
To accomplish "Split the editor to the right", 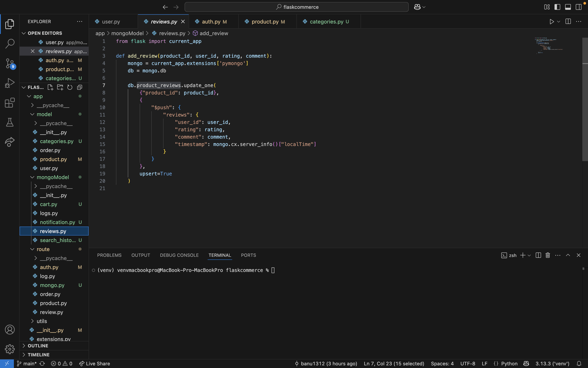I will [568, 22].
